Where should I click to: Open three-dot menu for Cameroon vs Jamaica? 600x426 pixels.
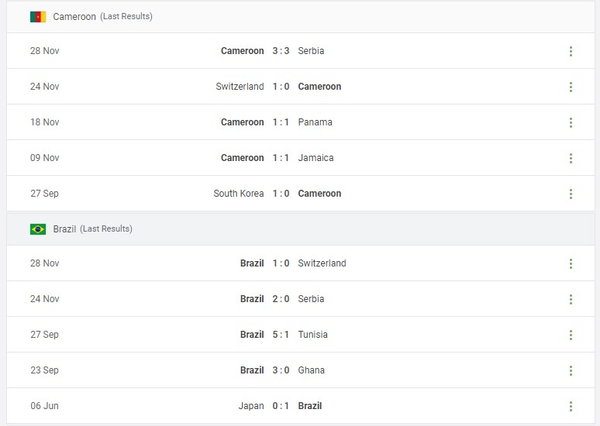click(571, 158)
